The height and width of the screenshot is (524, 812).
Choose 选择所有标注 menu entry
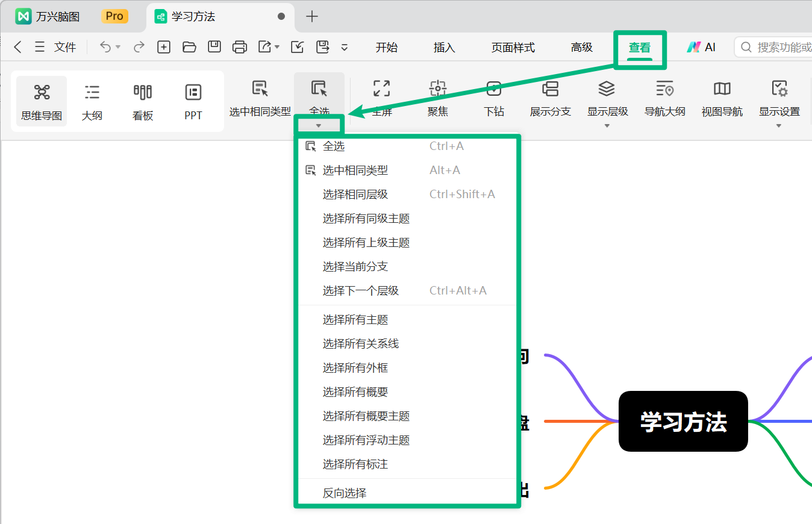point(407,464)
